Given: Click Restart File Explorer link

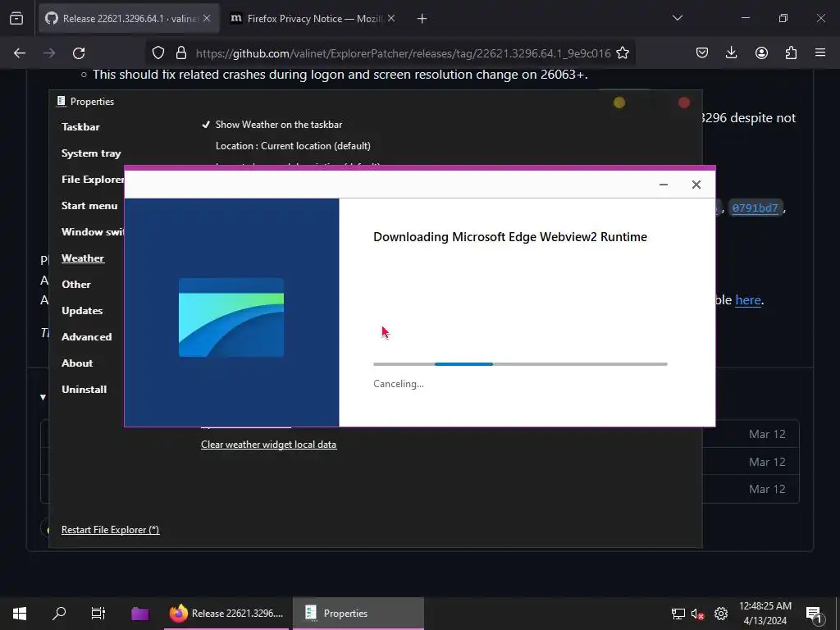Looking at the screenshot, I should pos(111,530).
